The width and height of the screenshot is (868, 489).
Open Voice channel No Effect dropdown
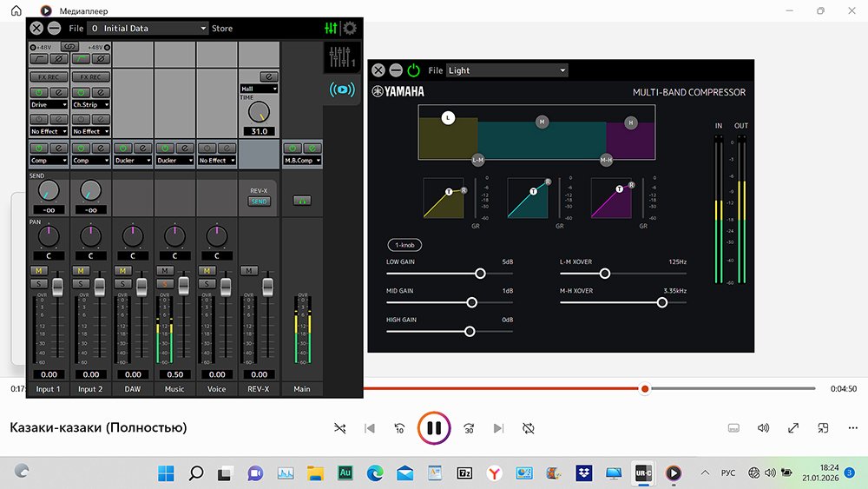[217, 160]
